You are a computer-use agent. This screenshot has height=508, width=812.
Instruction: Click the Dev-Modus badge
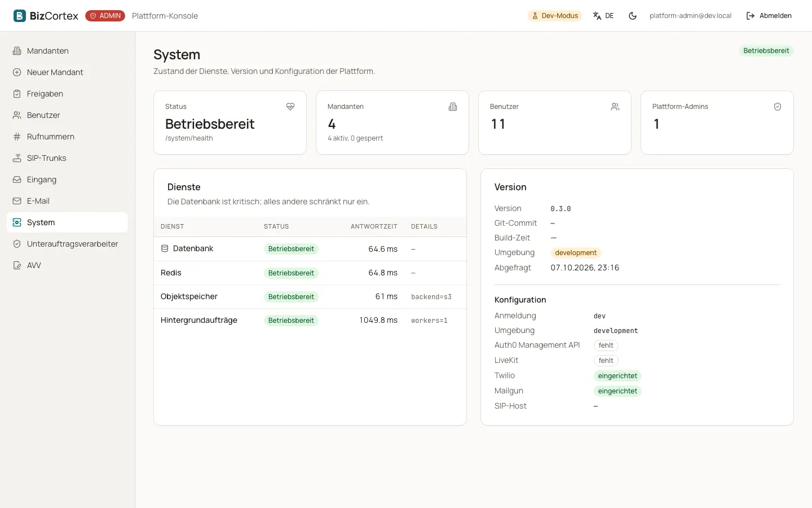[x=555, y=16]
